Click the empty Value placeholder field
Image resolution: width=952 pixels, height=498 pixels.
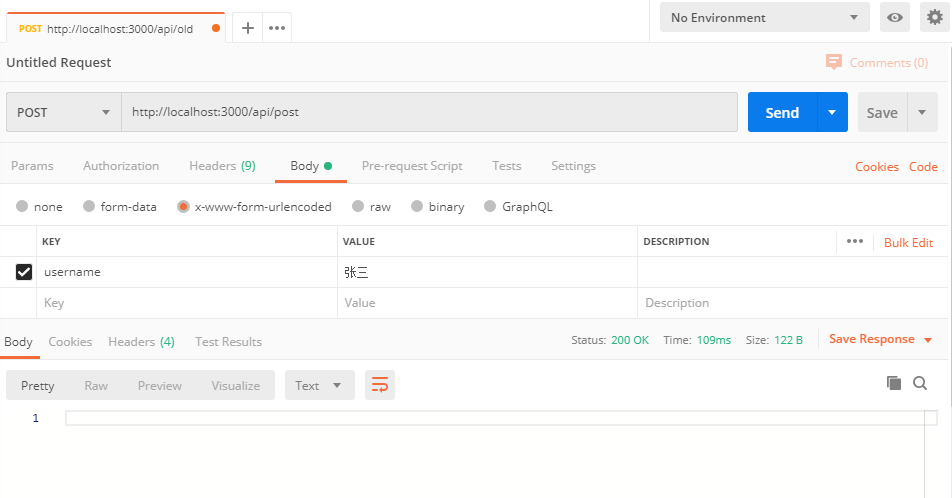click(x=488, y=302)
